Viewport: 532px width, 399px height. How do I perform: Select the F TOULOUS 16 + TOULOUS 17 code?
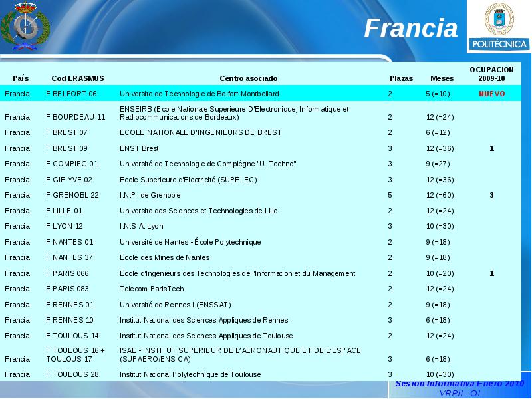pos(75,354)
